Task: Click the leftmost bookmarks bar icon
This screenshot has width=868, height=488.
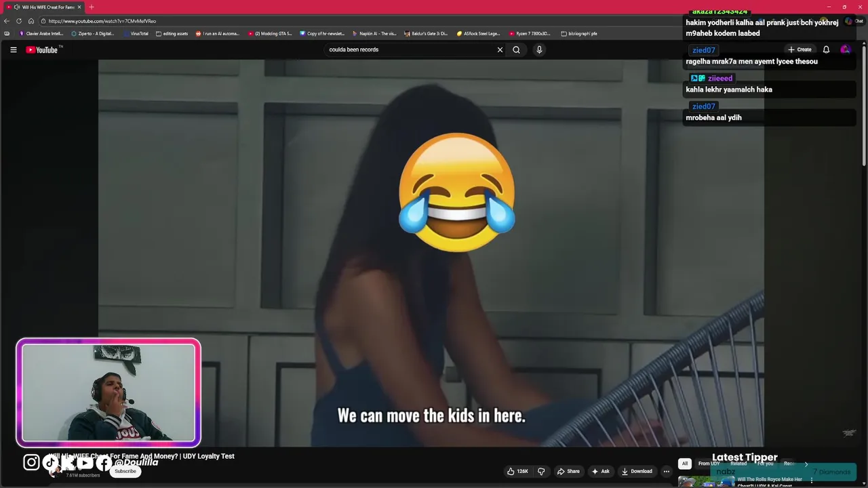Action: [7, 33]
